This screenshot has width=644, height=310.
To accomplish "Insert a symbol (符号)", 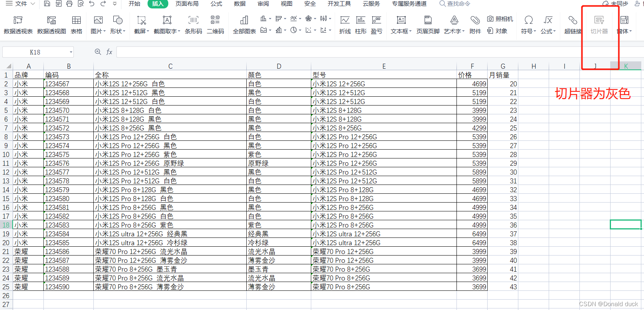I will (x=529, y=25).
